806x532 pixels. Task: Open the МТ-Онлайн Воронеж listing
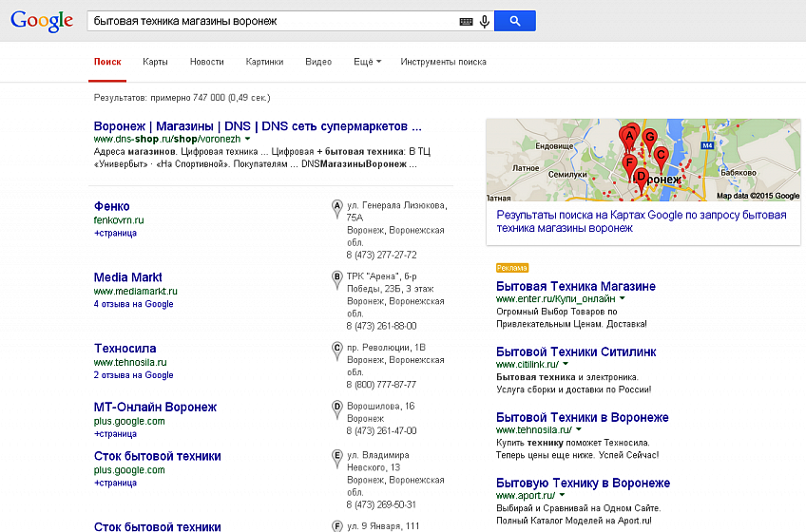coord(155,408)
